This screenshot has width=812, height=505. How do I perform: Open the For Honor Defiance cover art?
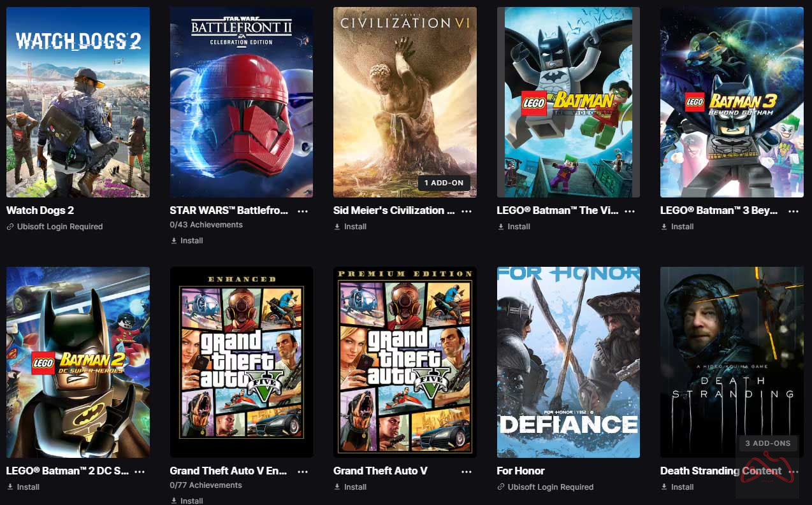click(569, 362)
